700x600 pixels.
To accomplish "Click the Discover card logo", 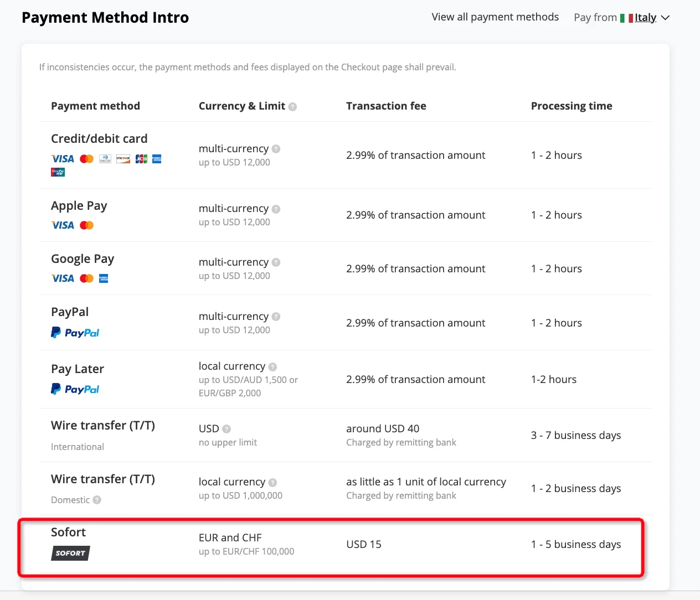I will pyautogui.click(x=123, y=159).
